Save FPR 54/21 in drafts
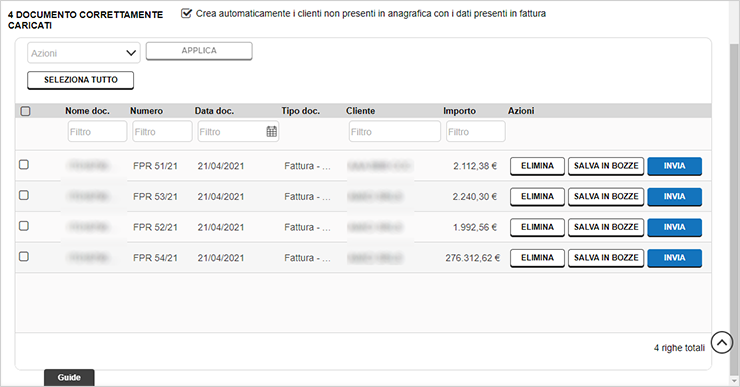 click(606, 258)
